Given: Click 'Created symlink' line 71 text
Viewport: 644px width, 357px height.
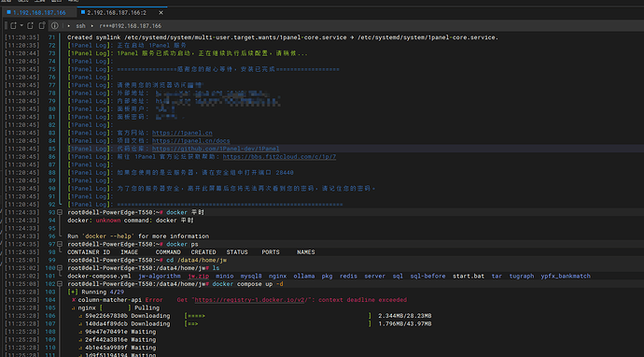Looking at the screenshot, I should tap(283, 37).
